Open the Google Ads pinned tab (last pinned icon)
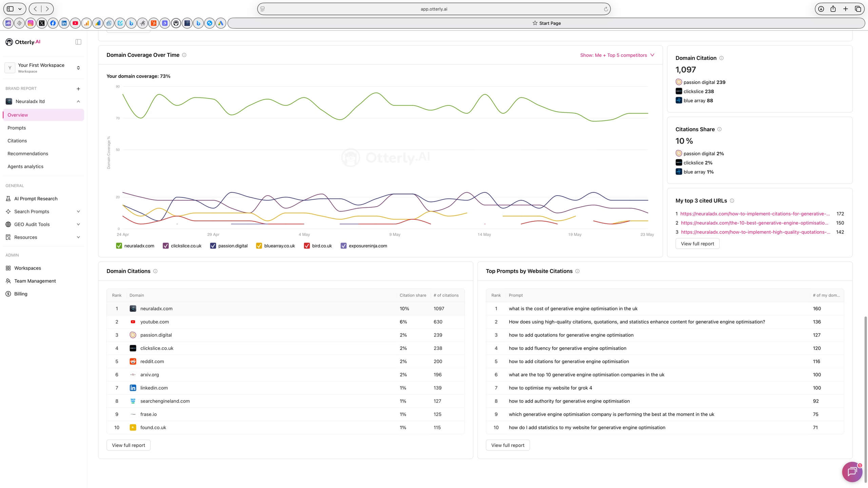Image resolution: width=868 pixels, height=488 pixels. coord(221,23)
